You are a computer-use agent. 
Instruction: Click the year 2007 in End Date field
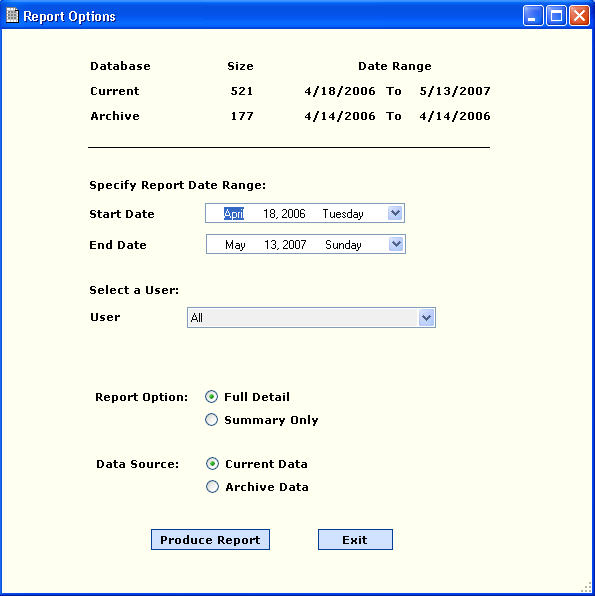coord(295,245)
